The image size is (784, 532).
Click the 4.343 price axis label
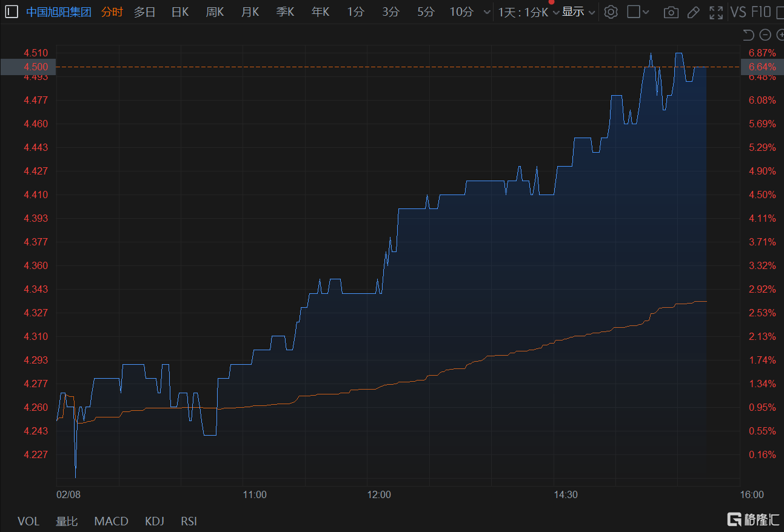pyautogui.click(x=36, y=289)
